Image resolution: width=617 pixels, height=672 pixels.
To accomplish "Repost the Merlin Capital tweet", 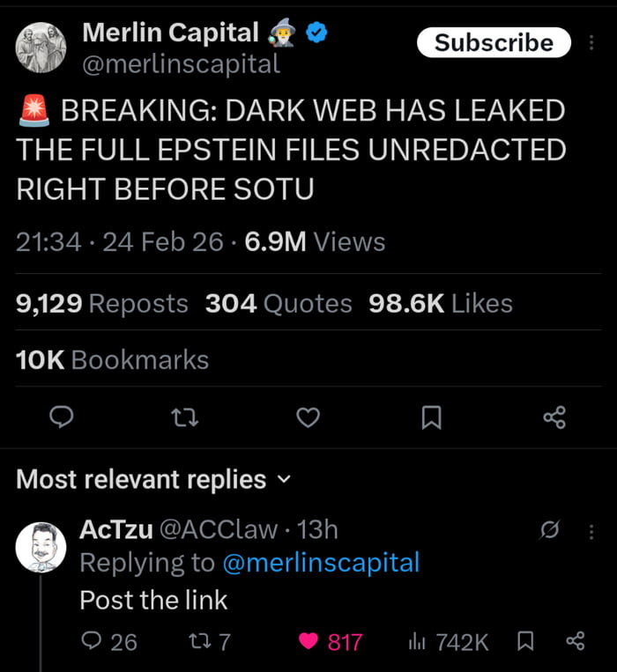I will (184, 417).
